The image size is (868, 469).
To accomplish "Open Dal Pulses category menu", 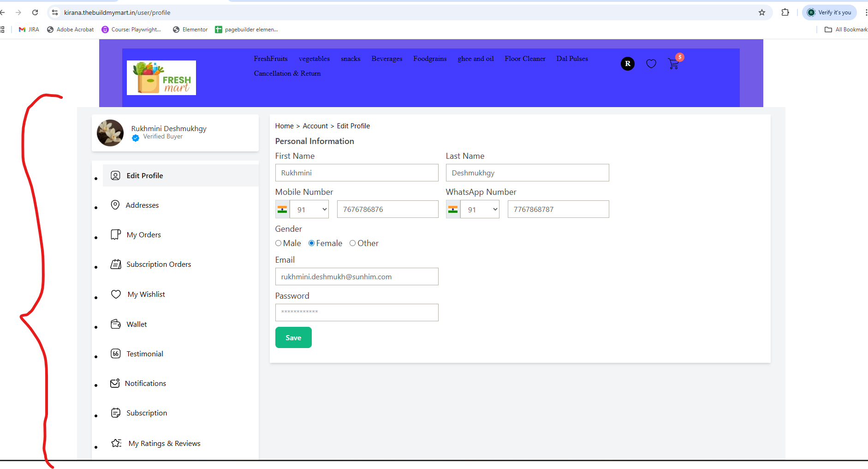I will click(x=572, y=59).
